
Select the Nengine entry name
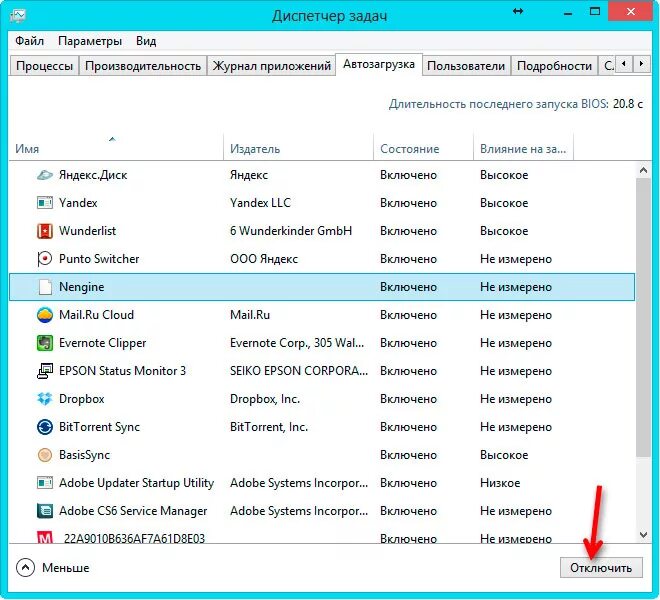(x=82, y=287)
